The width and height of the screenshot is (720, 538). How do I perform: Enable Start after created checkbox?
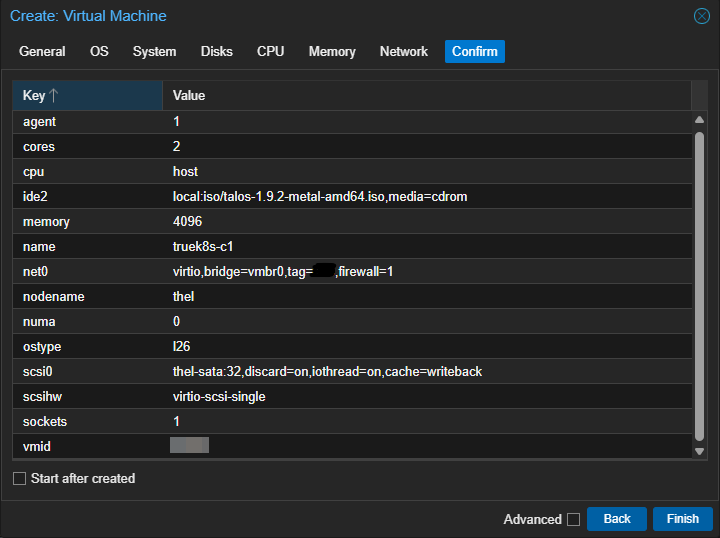tap(20, 479)
